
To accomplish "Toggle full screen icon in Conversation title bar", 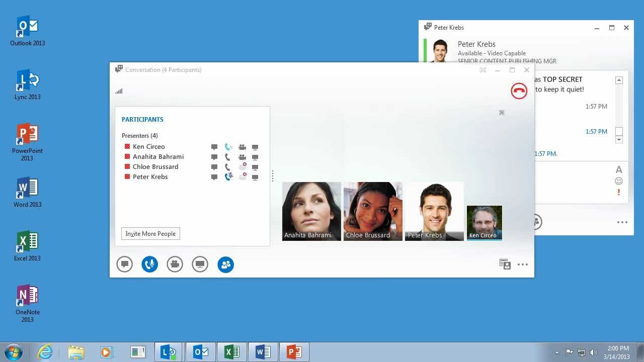I will coord(483,70).
